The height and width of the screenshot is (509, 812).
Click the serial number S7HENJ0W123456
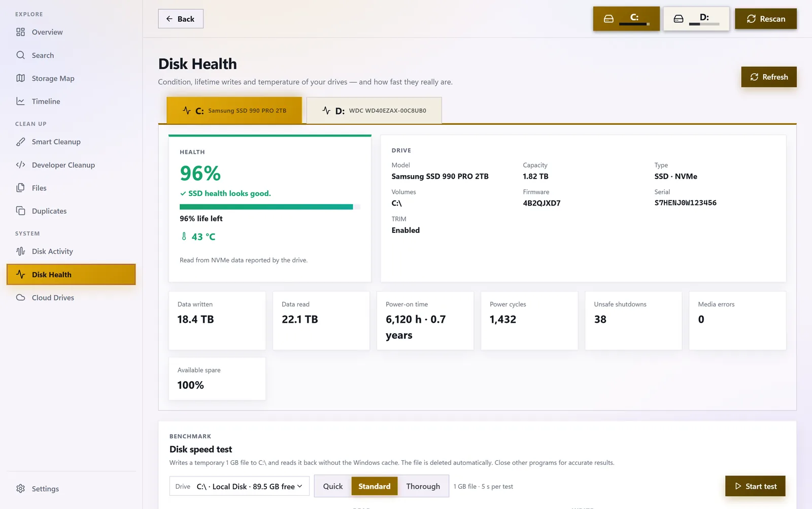point(685,202)
